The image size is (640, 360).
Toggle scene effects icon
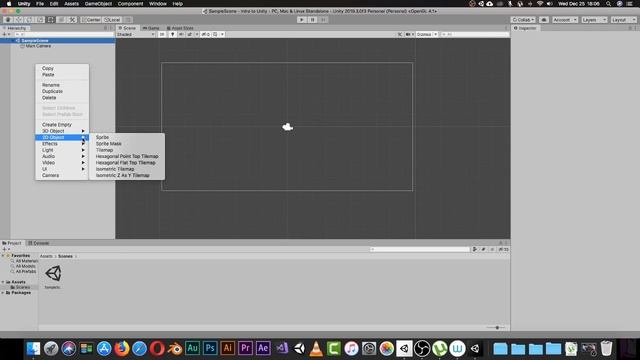pyautogui.click(x=191, y=34)
